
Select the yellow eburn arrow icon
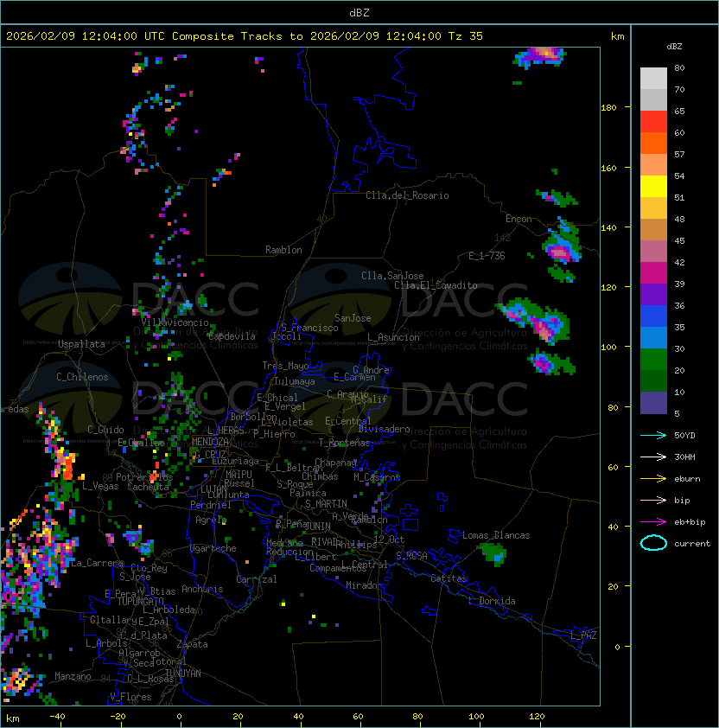click(x=653, y=478)
